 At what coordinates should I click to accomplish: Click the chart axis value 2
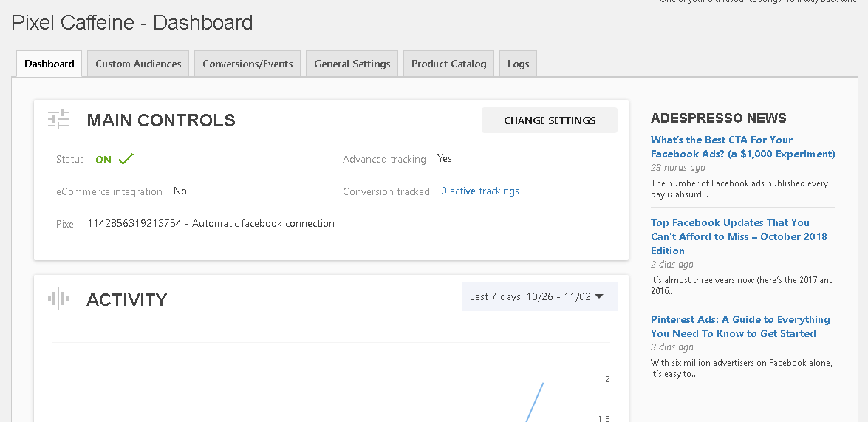point(607,379)
